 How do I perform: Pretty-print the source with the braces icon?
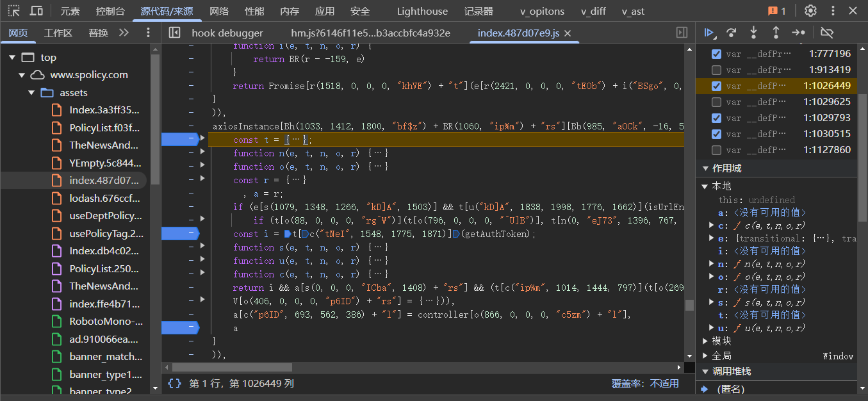pyautogui.click(x=174, y=383)
